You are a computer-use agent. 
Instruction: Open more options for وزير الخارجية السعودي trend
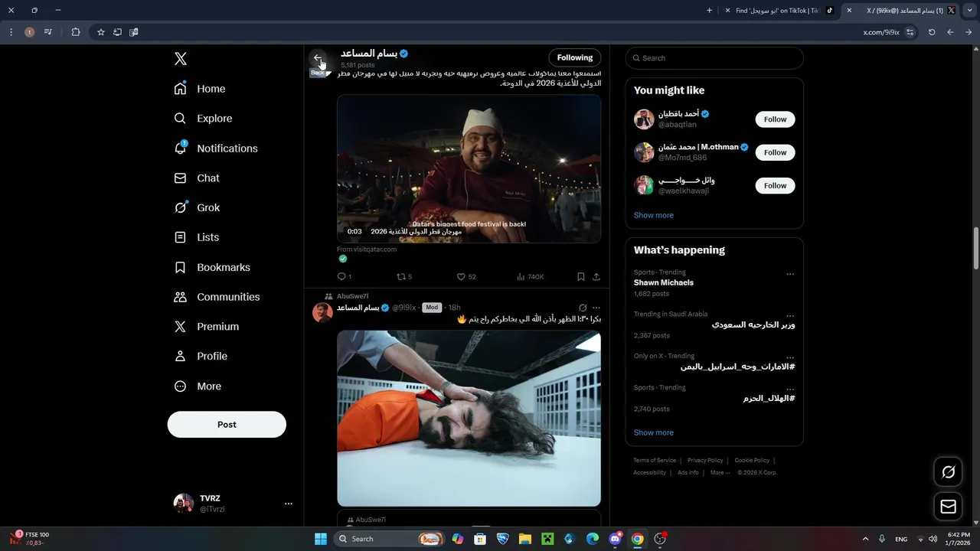[790, 315]
